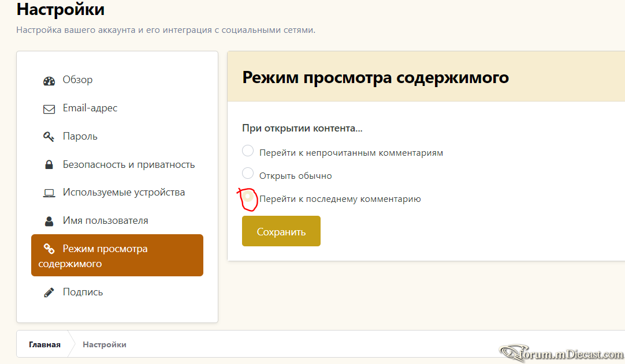
Task: Select the Открыть обычно radio option
Action: pos(248,173)
